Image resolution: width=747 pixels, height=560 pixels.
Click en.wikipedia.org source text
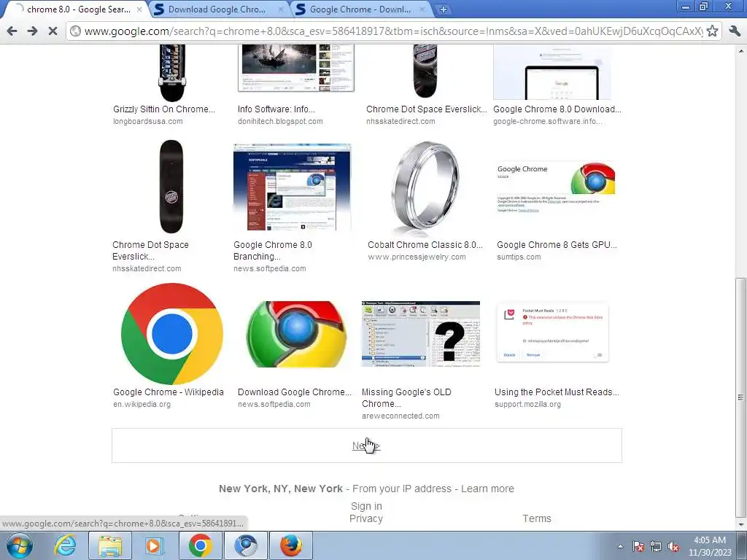coord(142,404)
